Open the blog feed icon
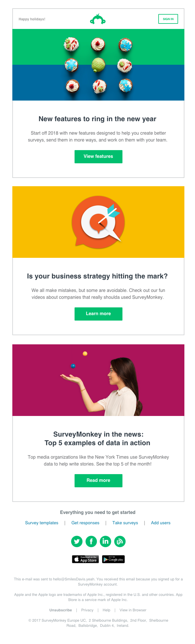Viewport: 195px width, 644px height. pyautogui.click(x=120, y=541)
